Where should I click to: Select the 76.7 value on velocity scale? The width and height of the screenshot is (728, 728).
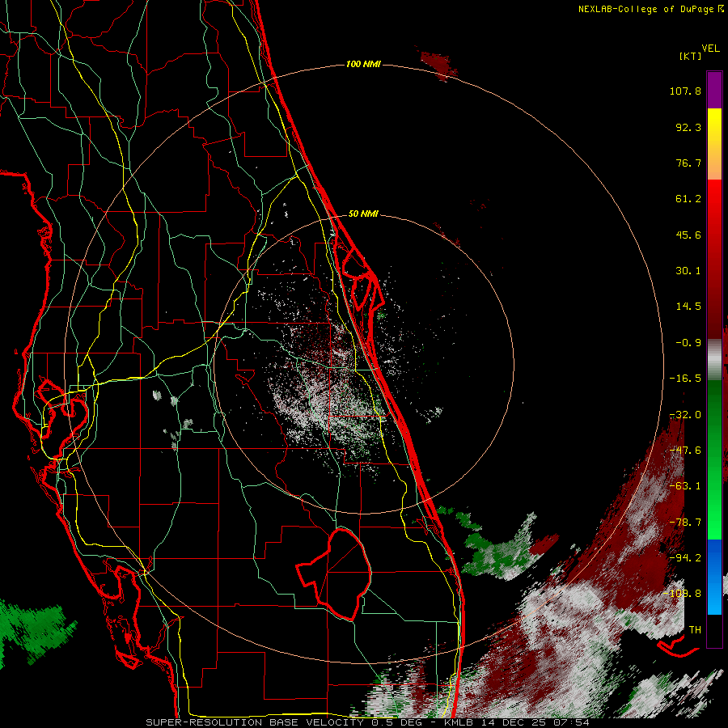(x=688, y=163)
